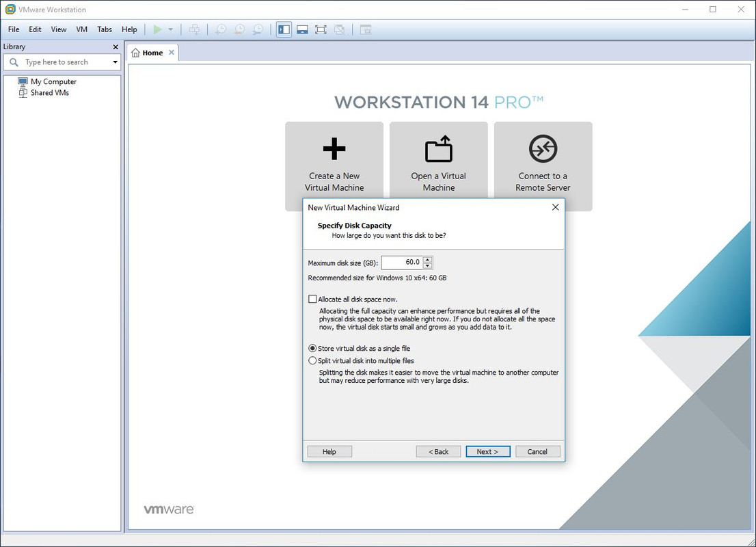Select My Computer in the Library tree
Image resolution: width=756 pixels, height=547 pixels.
(47, 81)
